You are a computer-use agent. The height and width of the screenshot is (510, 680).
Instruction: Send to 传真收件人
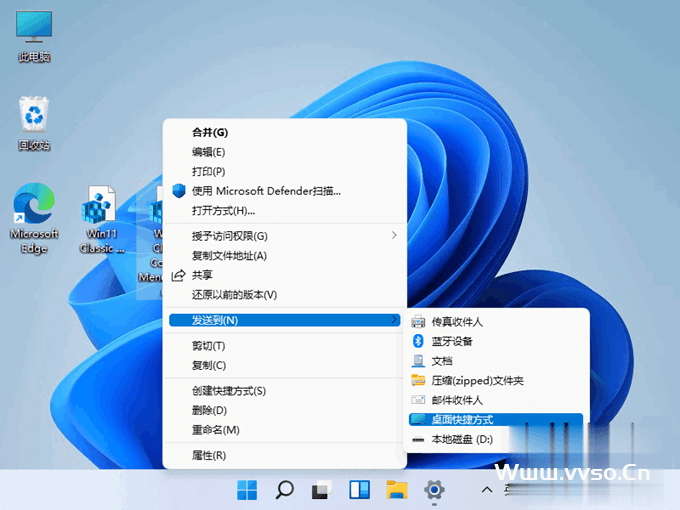(496, 322)
